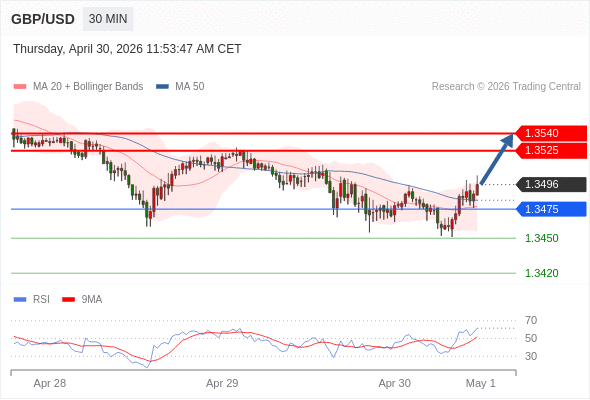Click the MA 20 + Bollinger Bands legend swatch
Screen dimensions: 590x400
(x=20, y=87)
